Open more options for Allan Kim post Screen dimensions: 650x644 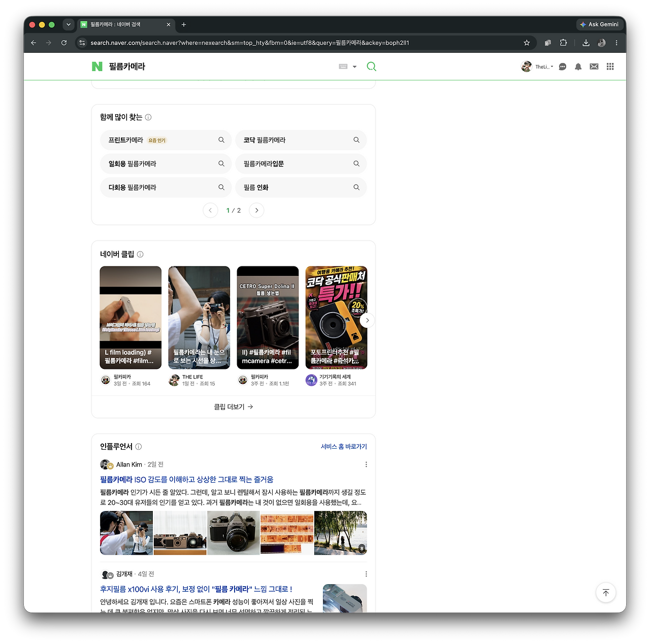[366, 464]
